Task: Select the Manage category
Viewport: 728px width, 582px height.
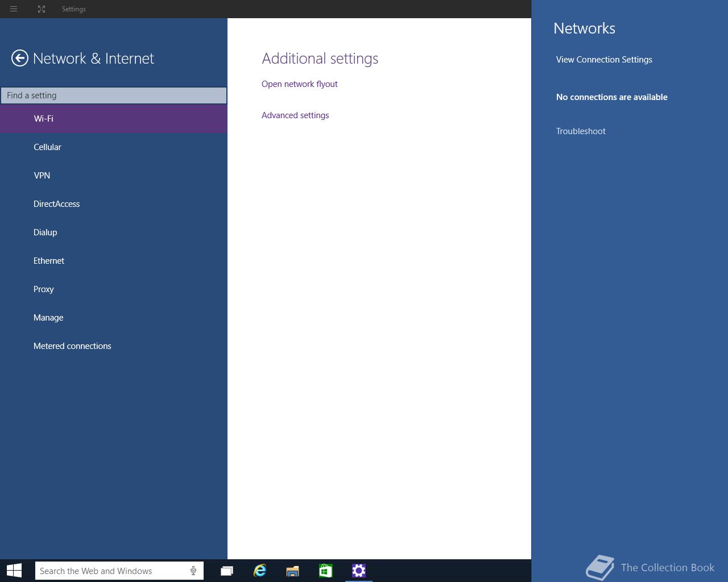Action: 114,318
